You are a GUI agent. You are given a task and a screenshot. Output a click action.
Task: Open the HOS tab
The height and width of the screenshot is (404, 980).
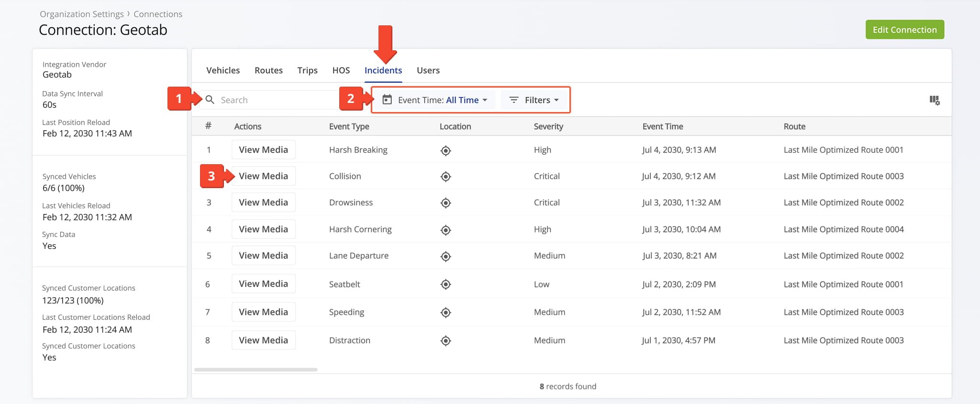point(341,70)
